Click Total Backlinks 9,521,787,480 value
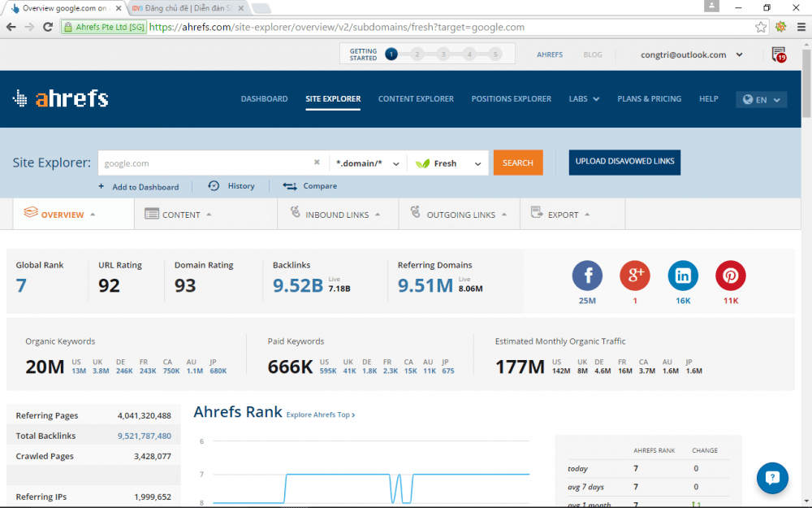 point(144,436)
